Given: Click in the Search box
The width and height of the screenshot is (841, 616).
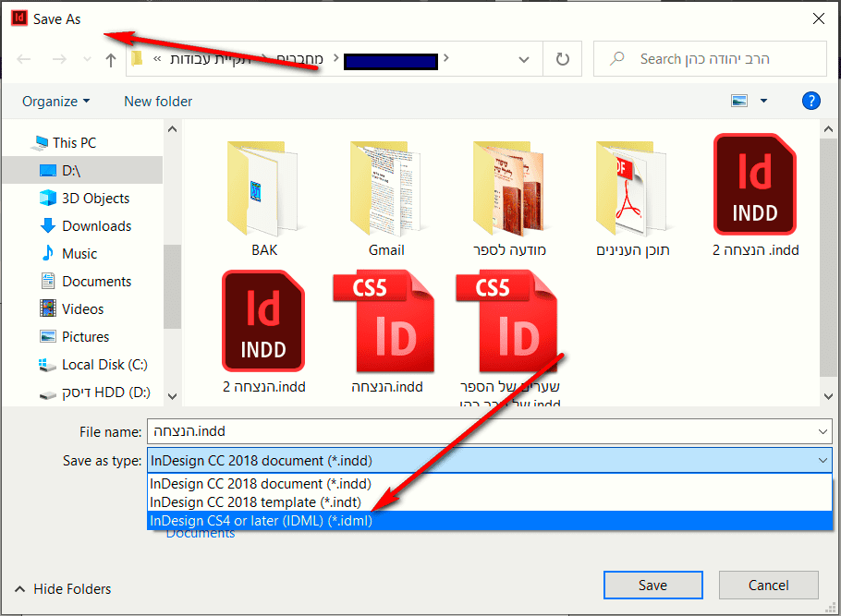Looking at the screenshot, I should click(x=710, y=59).
